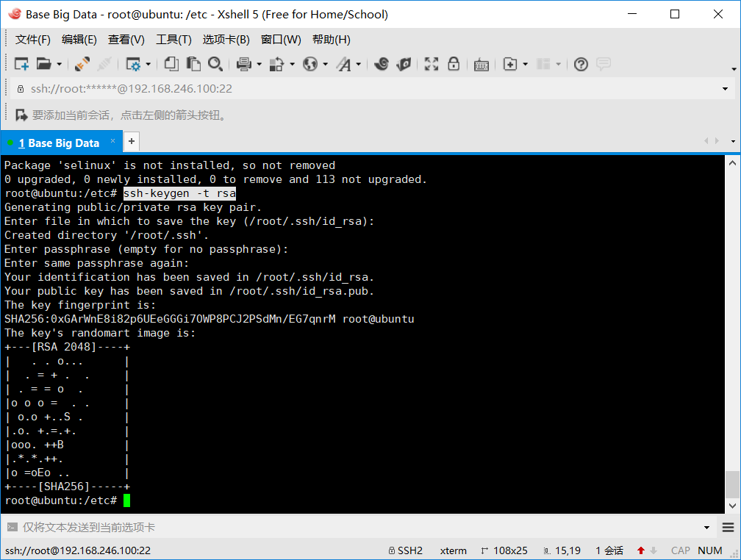This screenshot has height=560, width=741.
Task: Toggle full screen mode icon
Action: 431,64
